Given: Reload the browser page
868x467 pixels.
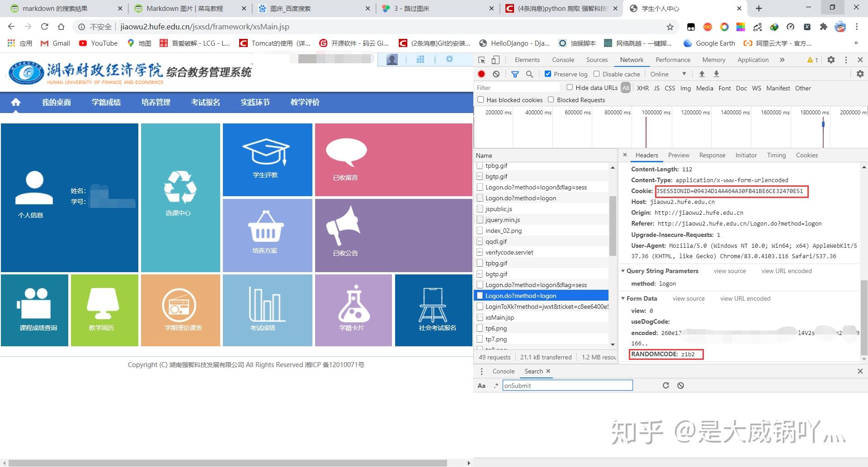Looking at the screenshot, I should point(44,27).
